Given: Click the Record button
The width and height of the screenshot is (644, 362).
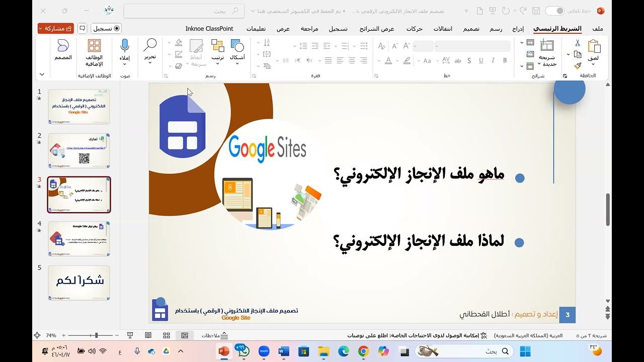Looking at the screenshot, I should (106, 29).
